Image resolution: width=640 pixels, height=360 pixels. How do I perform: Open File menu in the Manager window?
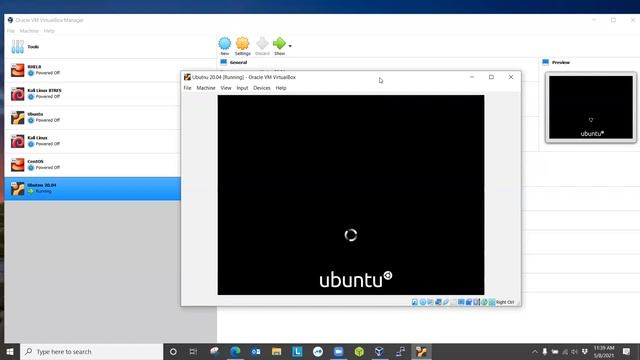click(x=11, y=31)
